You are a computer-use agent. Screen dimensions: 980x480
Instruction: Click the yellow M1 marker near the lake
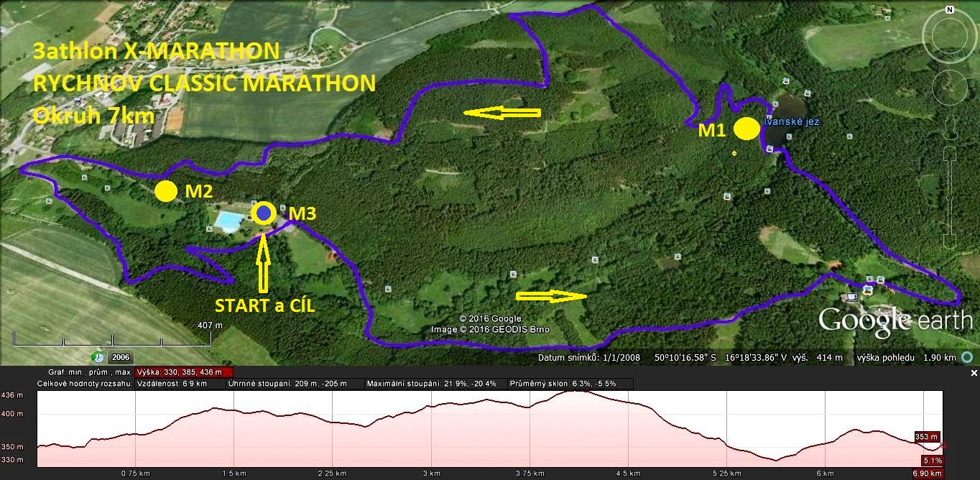[746, 129]
